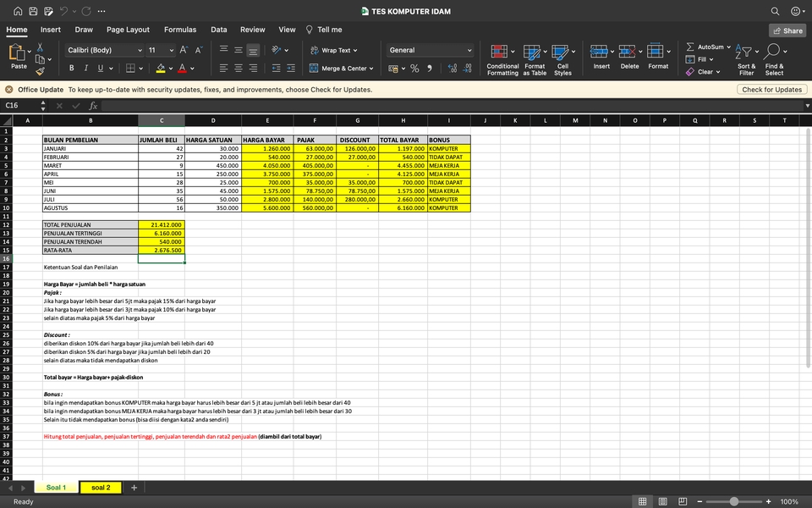The height and width of the screenshot is (508, 812).
Task: Apply italic formatting
Action: click(85, 68)
